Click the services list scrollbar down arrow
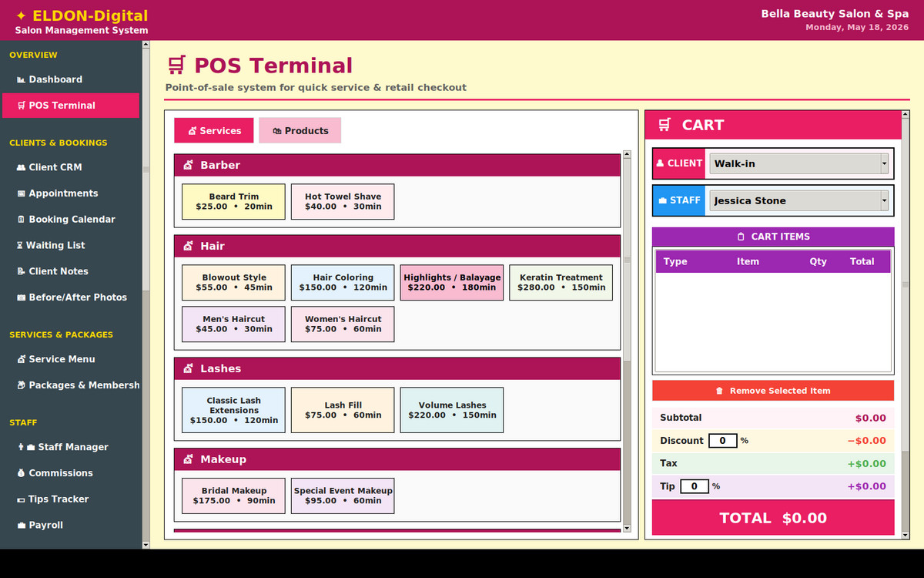Image resolution: width=924 pixels, height=578 pixels. [x=627, y=528]
